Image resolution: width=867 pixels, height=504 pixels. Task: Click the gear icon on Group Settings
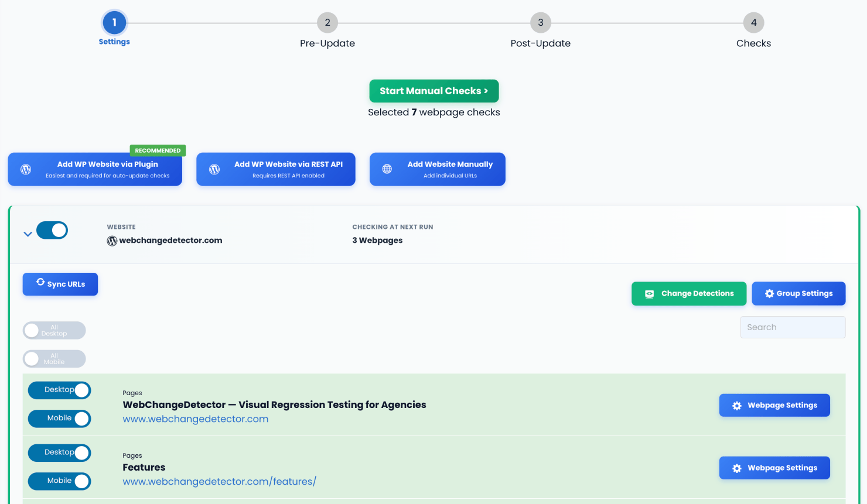pos(769,293)
